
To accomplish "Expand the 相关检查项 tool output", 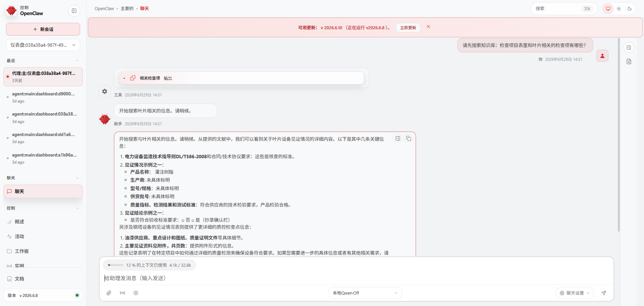I will tap(241, 78).
